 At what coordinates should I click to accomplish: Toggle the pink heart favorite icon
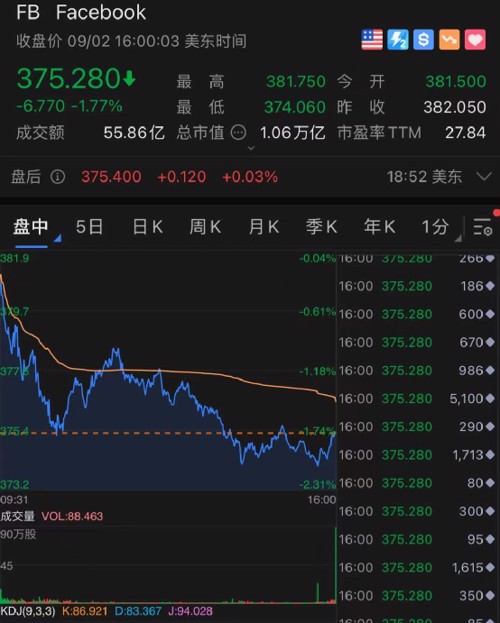(475, 40)
